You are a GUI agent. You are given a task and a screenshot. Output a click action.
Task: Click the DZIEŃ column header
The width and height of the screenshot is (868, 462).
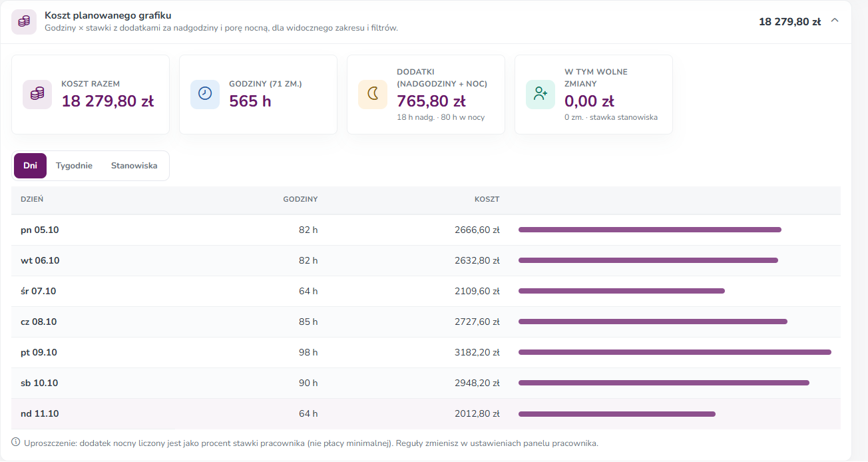[32, 199]
